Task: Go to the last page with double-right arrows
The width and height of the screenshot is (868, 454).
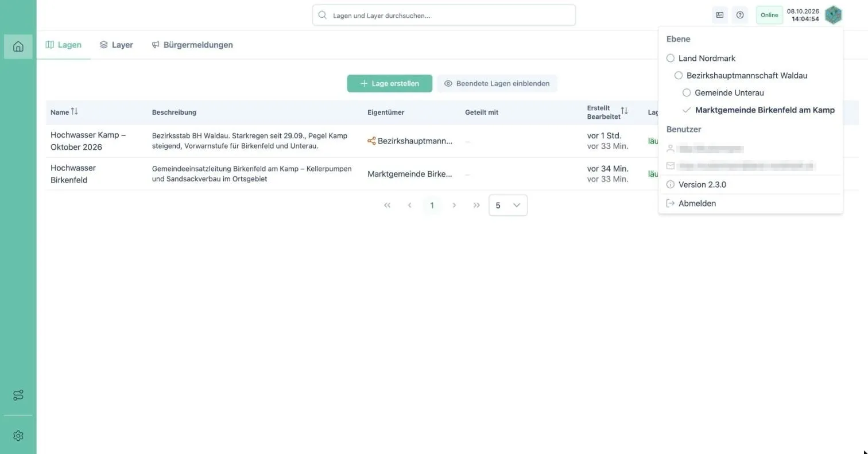Action: pos(476,205)
